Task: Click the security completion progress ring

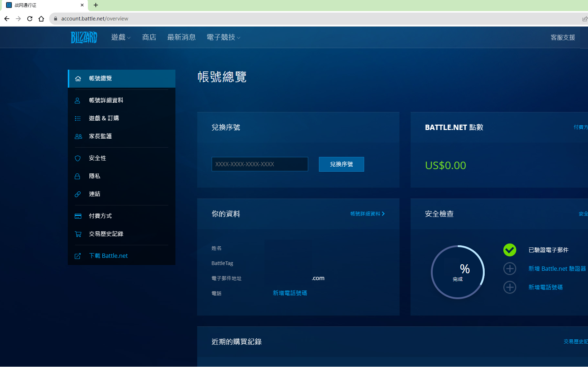Action: (458, 272)
